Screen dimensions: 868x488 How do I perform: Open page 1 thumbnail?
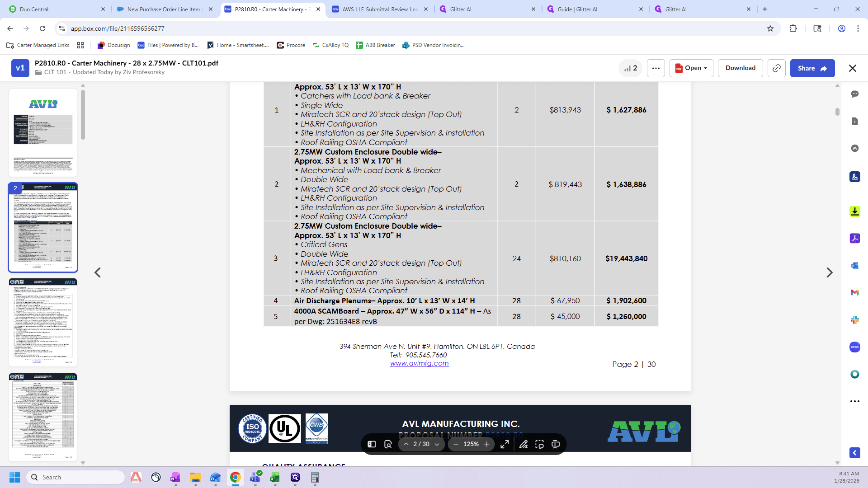click(x=43, y=132)
